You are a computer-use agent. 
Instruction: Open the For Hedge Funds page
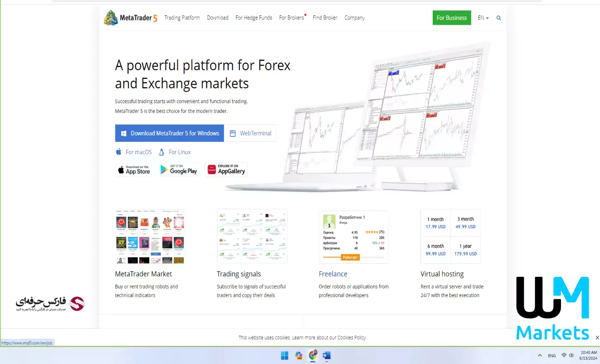tap(254, 18)
